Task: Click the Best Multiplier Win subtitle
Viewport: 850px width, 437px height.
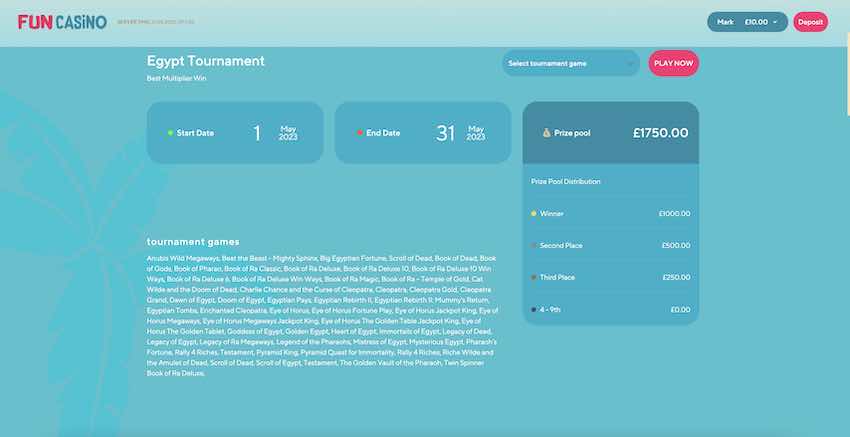Action: pos(177,78)
